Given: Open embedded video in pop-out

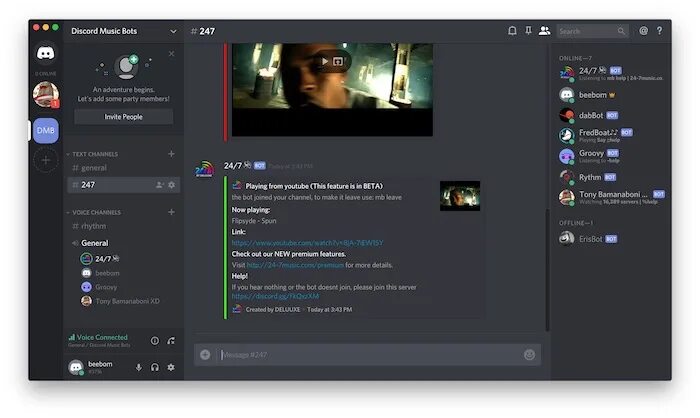Looking at the screenshot, I should click(338, 61).
